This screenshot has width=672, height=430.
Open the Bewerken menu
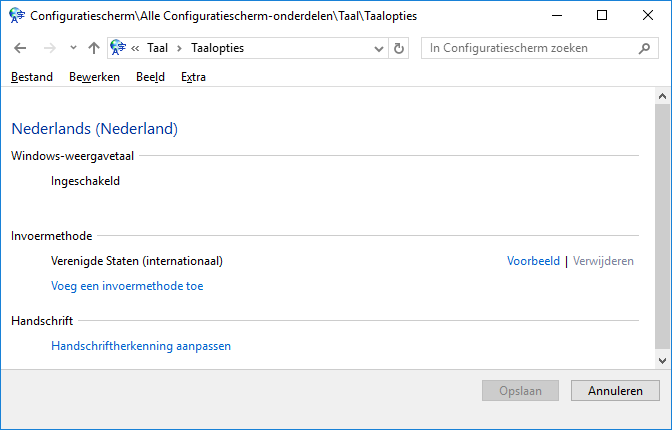(x=94, y=77)
